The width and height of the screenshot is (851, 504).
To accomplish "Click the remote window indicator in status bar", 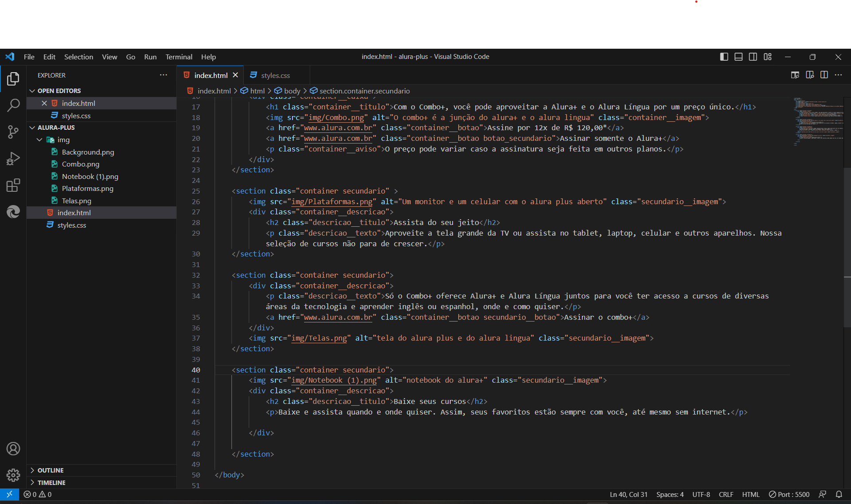I will click(9, 494).
